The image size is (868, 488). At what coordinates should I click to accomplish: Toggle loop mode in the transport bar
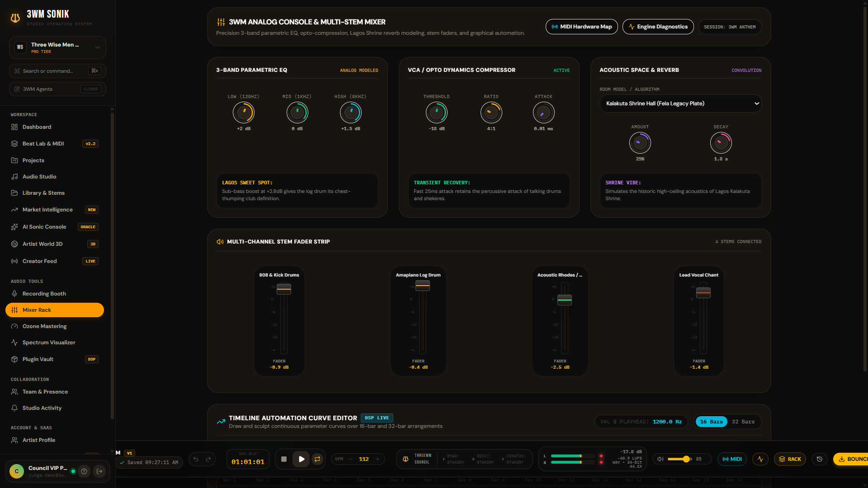point(317,459)
